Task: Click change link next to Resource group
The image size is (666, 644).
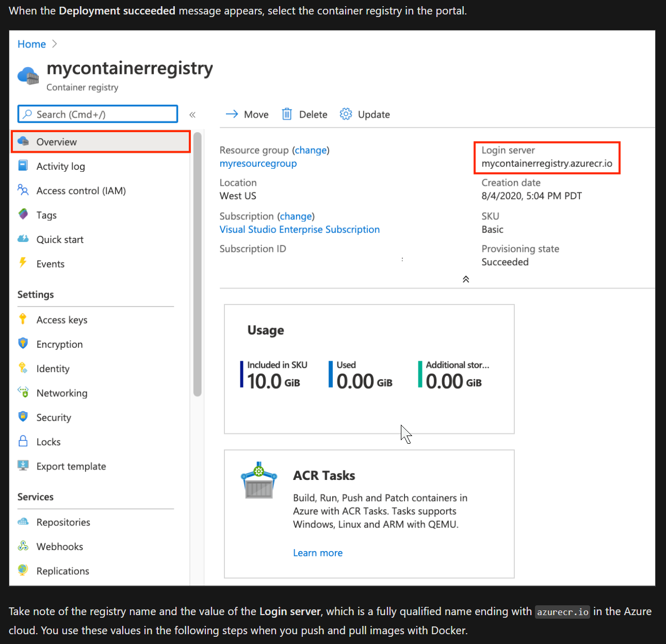Action: tap(311, 150)
